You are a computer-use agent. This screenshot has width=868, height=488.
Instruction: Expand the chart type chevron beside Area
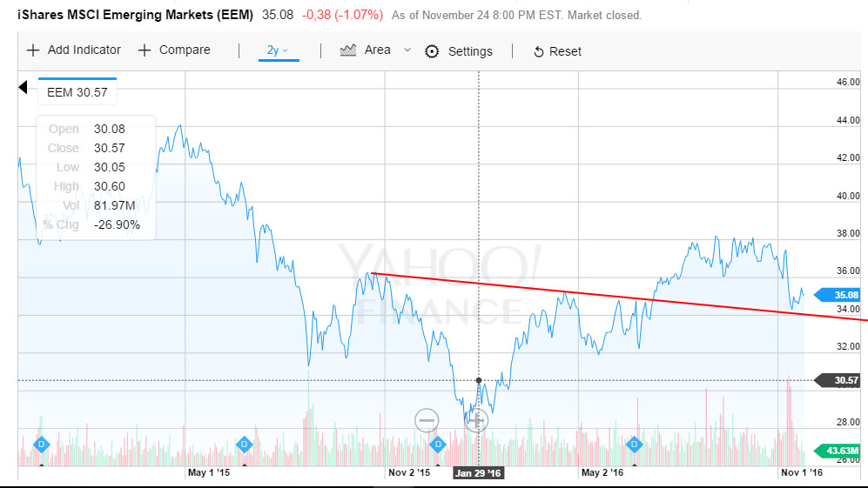407,50
